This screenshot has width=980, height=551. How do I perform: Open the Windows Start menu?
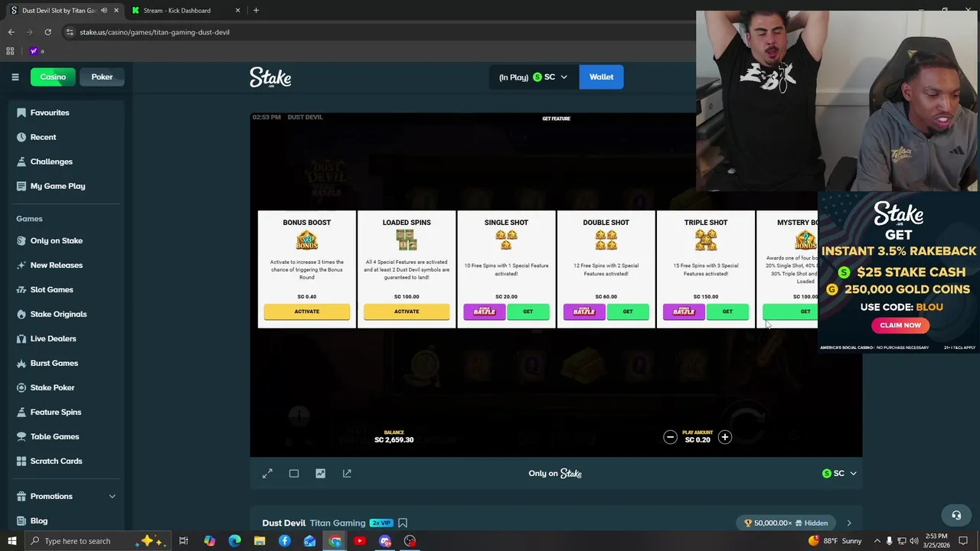point(12,541)
